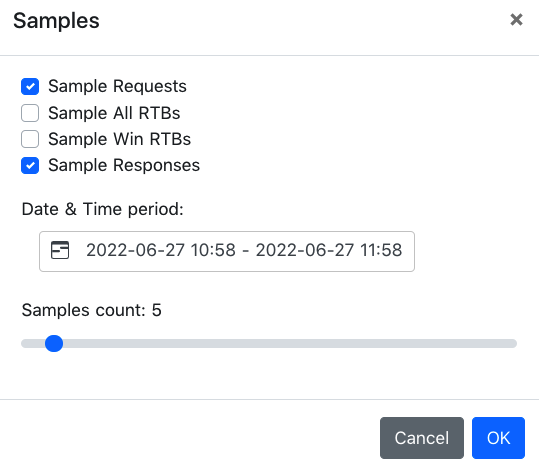Image resolution: width=539 pixels, height=469 pixels.
Task: Disable the Sample Responses checkbox
Action: tap(30, 165)
